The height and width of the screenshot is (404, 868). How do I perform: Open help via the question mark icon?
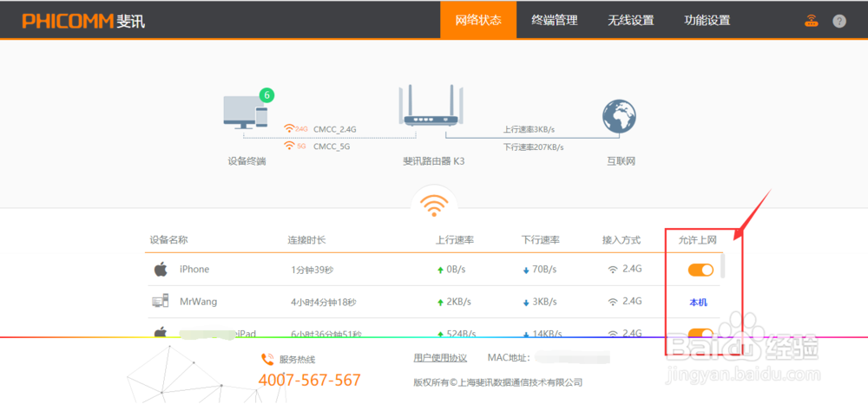click(x=839, y=21)
